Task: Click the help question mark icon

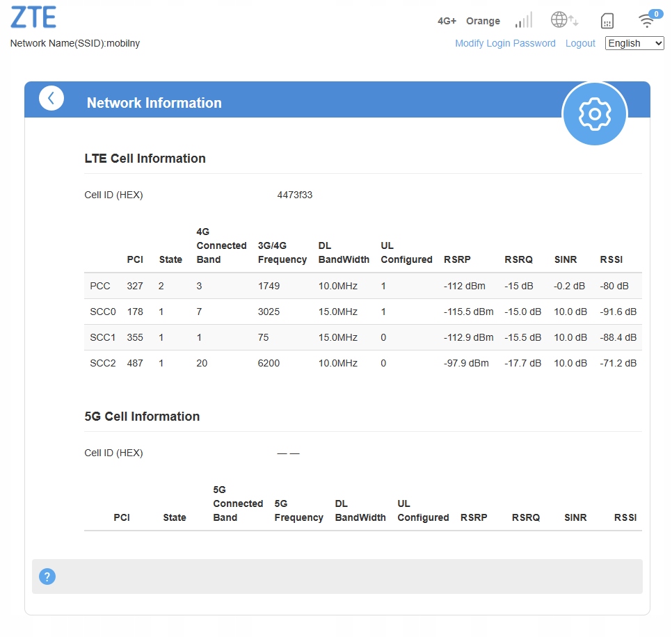Action: [47, 576]
